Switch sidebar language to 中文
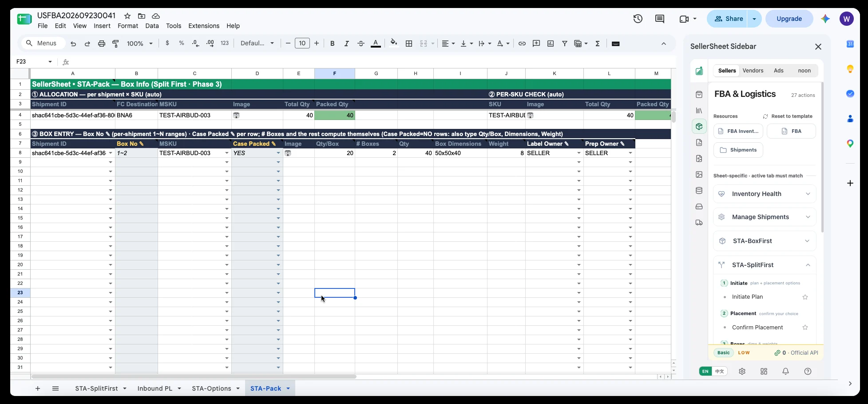Image resolution: width=868 pixels, height=404 pixels. [719, 371]
